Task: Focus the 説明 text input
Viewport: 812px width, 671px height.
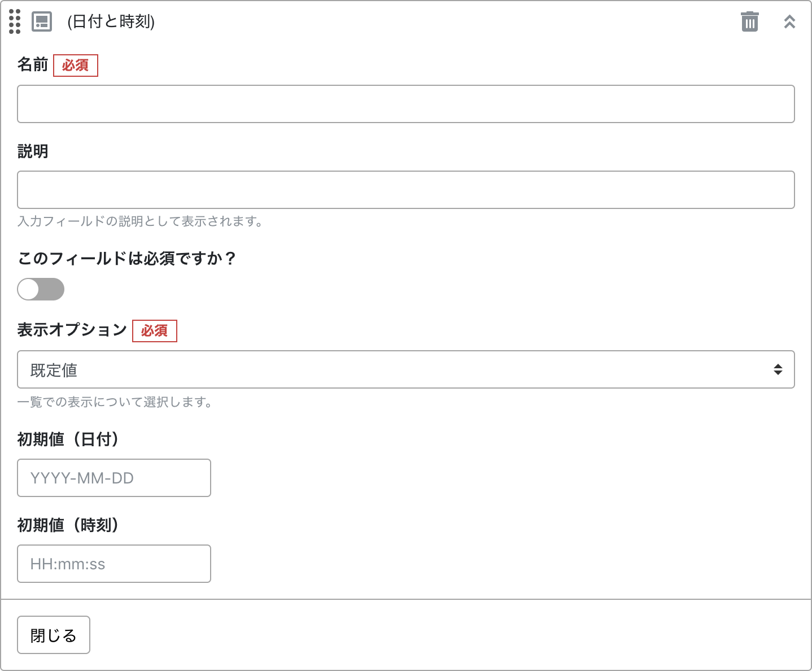Action: coord(405,190)
